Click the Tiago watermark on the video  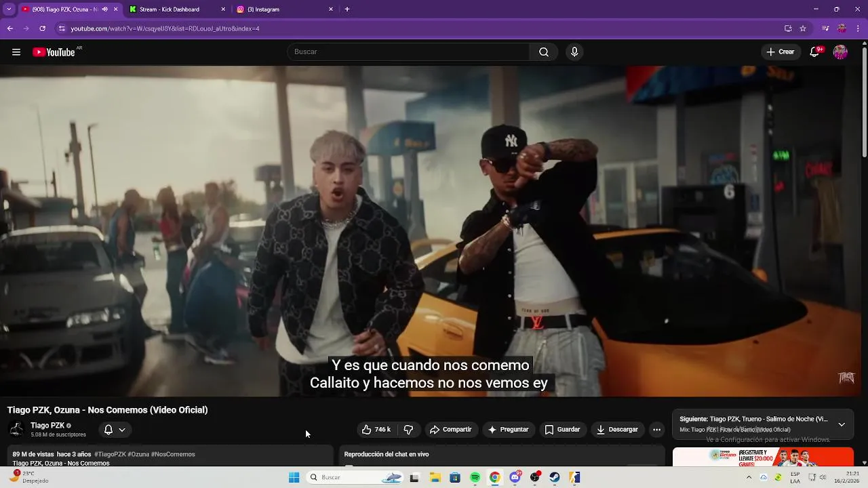(846, 378)
